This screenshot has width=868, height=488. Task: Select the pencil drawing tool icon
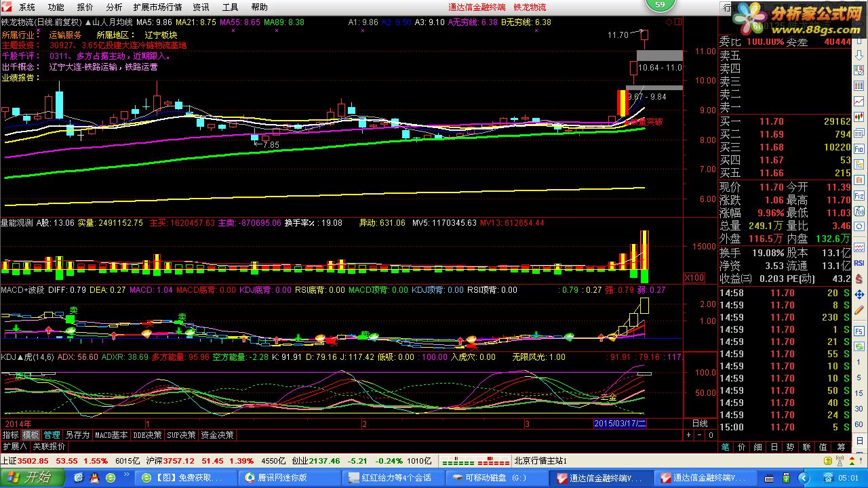(x=859, y=310)
